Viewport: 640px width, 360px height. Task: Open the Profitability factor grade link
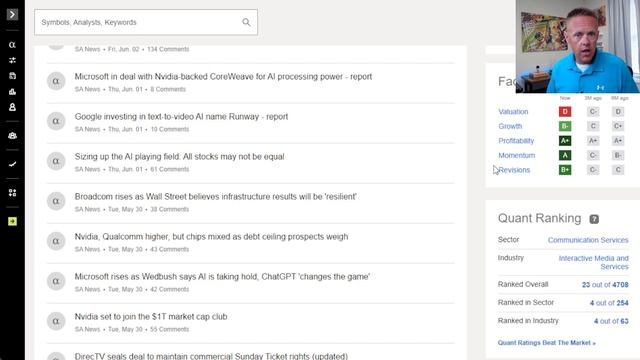tap(516, 141)
